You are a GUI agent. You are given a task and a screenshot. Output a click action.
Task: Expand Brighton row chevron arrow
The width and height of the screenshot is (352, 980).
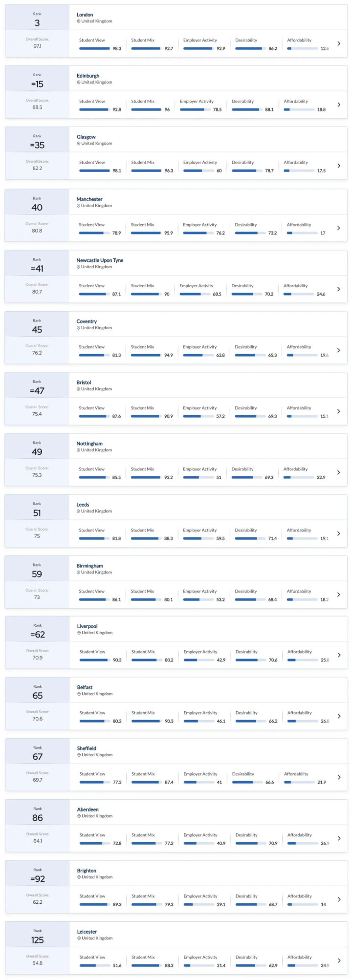pyautogui.click(x=339, y=899)
